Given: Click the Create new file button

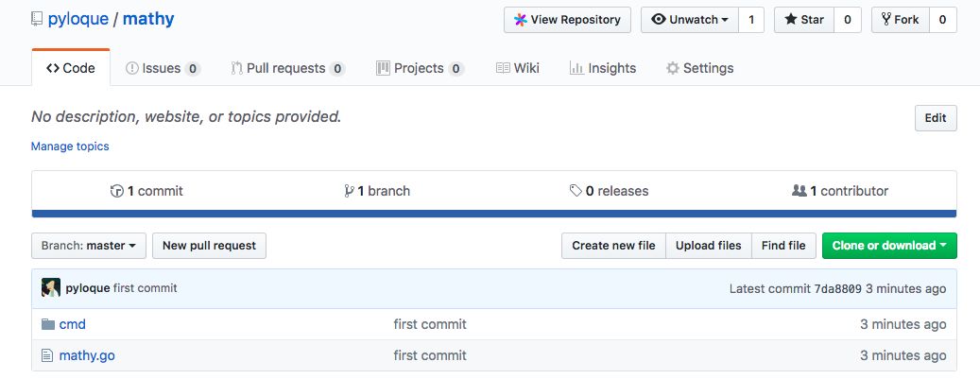Looking at the screenshot, I should coord(613,246).
